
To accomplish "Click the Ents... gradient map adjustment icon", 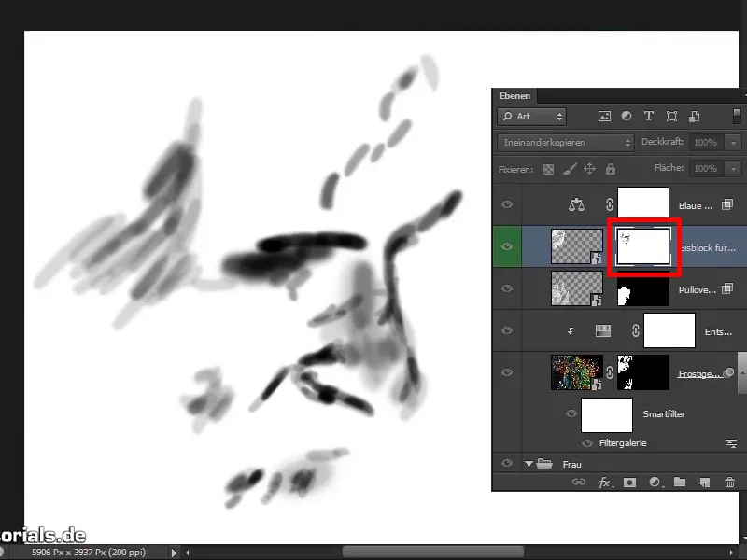I will [x=603, y=330].
